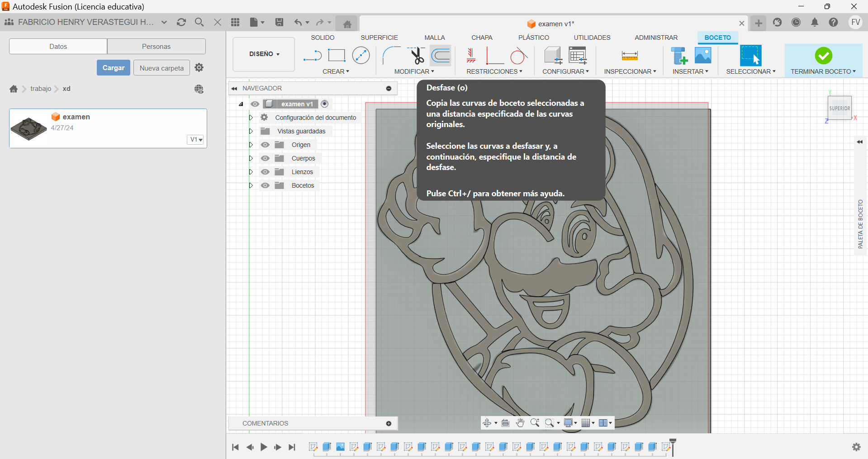This screenshot has width=868, height=459.
Task: Click green Terminar Boceto checkmark
Action: pyautogui.click(x=823, y=56)
